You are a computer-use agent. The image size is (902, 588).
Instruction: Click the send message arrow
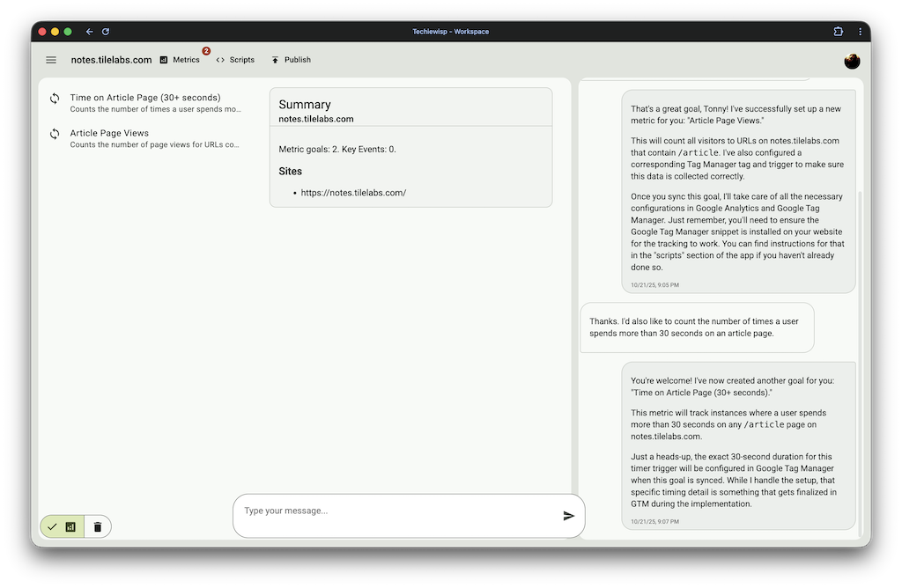click(x=569, y=515)
